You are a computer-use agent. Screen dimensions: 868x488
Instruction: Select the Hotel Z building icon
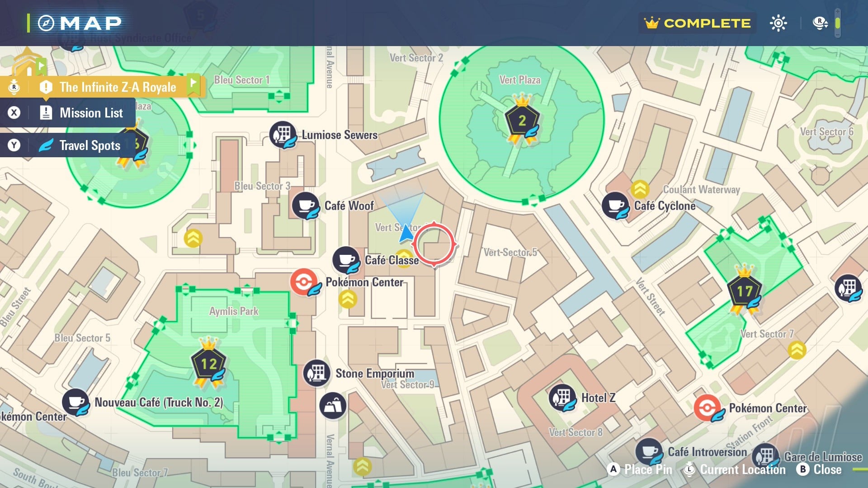coord(562,398)
